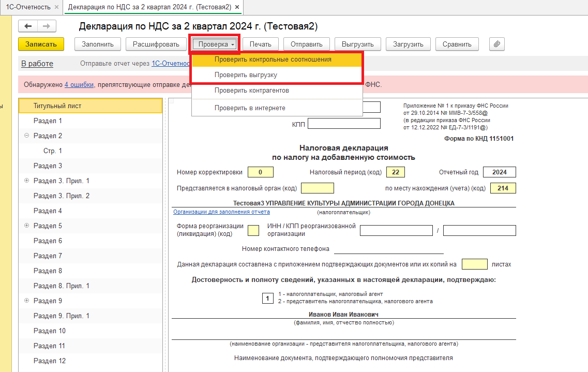The height and width of the screenshot is (372, 588).
Task: Select Раздел 3. Прил. 2 item
Action: (91, 196)
